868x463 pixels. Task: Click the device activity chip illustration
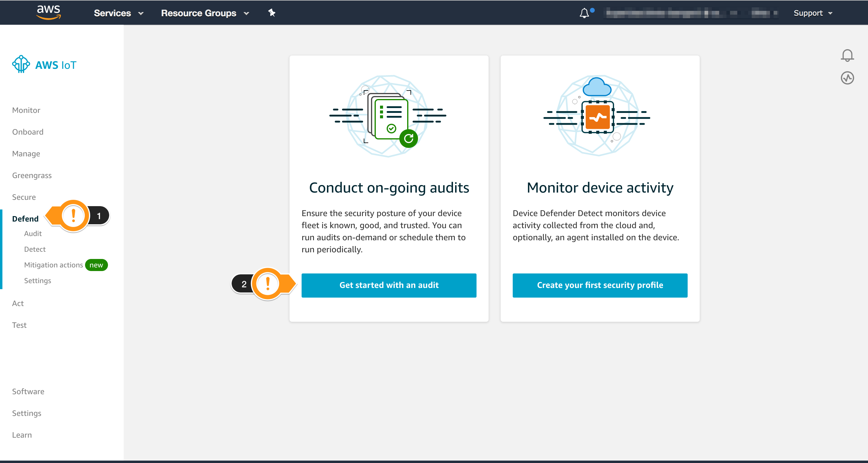tap(597, 116)
